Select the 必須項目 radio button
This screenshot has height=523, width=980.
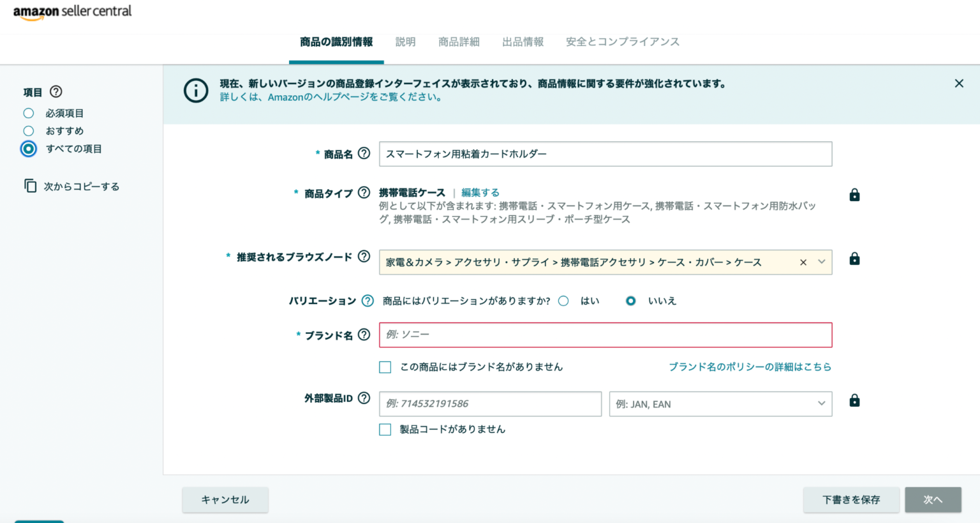coord(29,112)
